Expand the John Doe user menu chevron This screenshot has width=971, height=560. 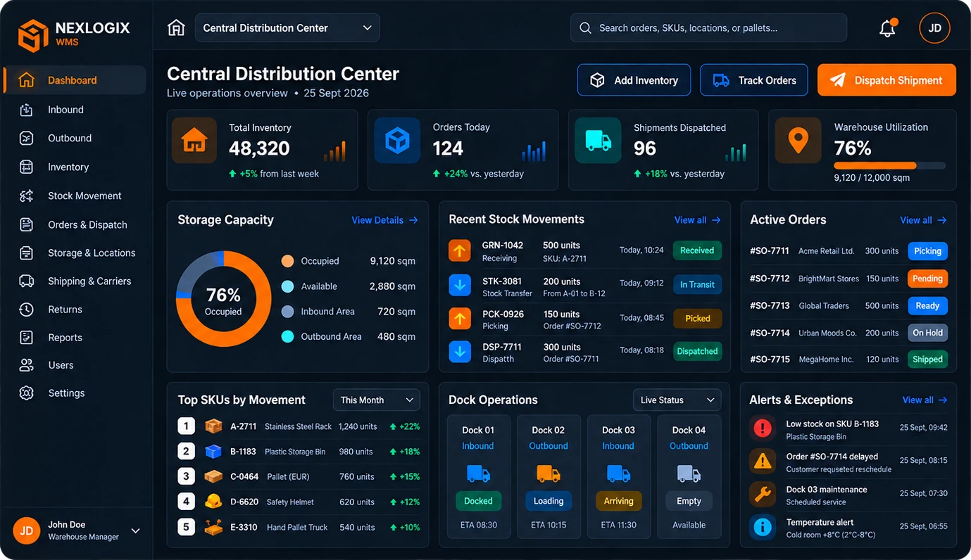[136, 530]
